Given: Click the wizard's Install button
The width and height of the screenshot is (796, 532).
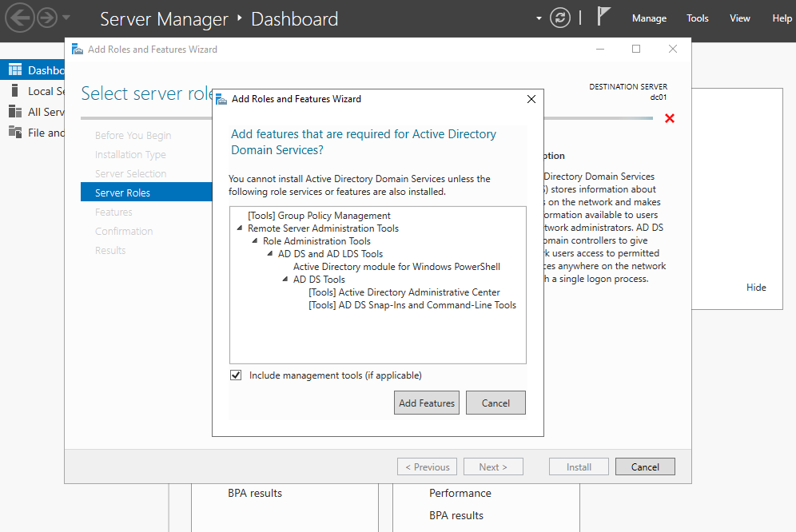Looking at the screenshot, I should (x=579, y=466).
